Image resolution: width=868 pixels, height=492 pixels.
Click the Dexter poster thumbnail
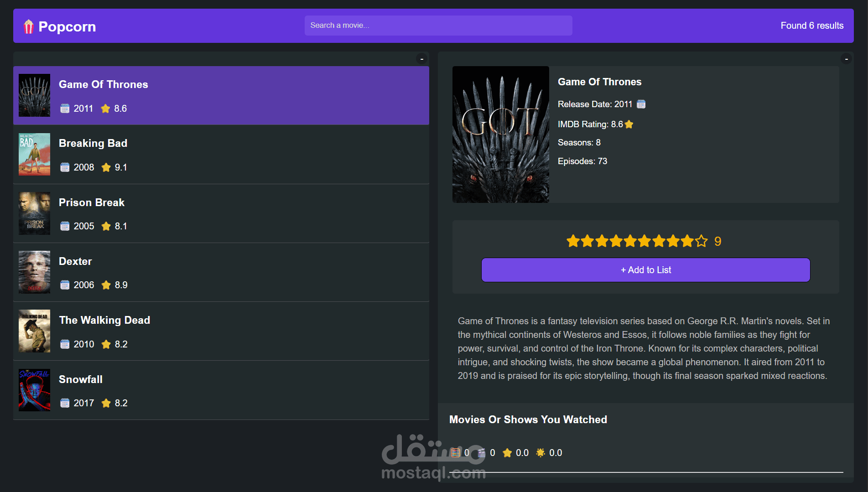35,272
